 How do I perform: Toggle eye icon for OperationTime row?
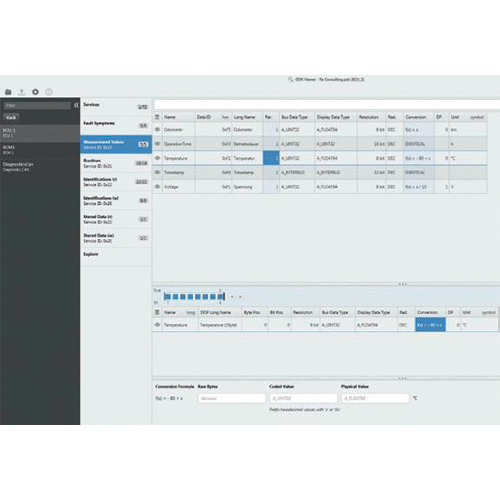point(157,144)
